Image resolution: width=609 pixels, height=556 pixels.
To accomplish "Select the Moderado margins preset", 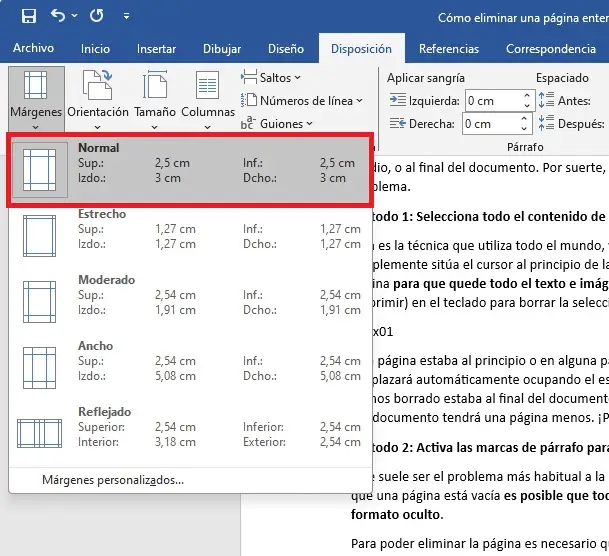I will point(190,302).
